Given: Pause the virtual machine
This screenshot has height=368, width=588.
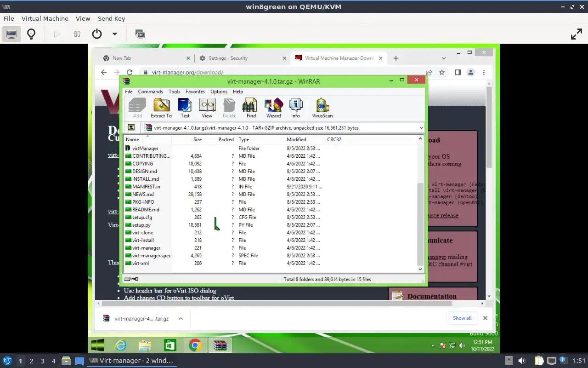Looking at the screenshot, I should coord(77,34).
